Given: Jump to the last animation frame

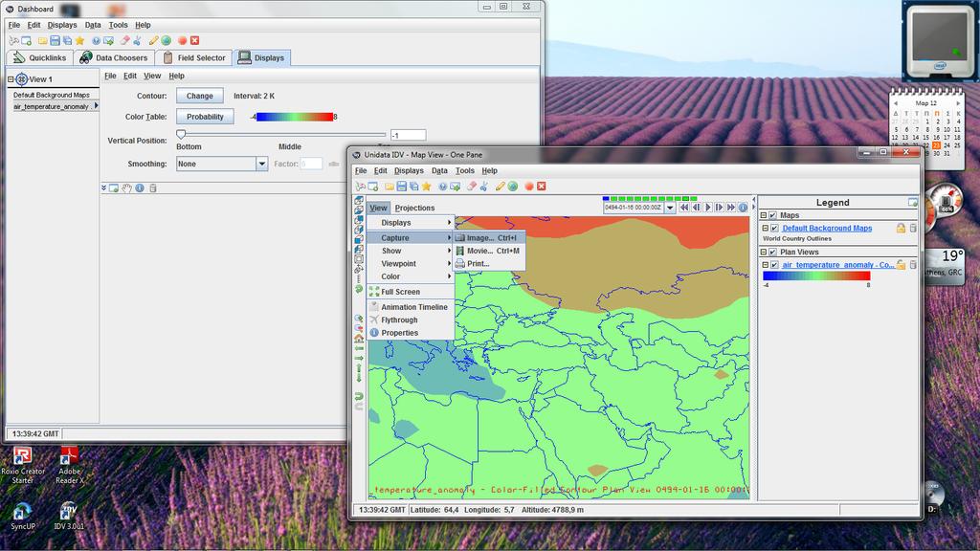Looking at the screenshot, I should tap(730, 208).
